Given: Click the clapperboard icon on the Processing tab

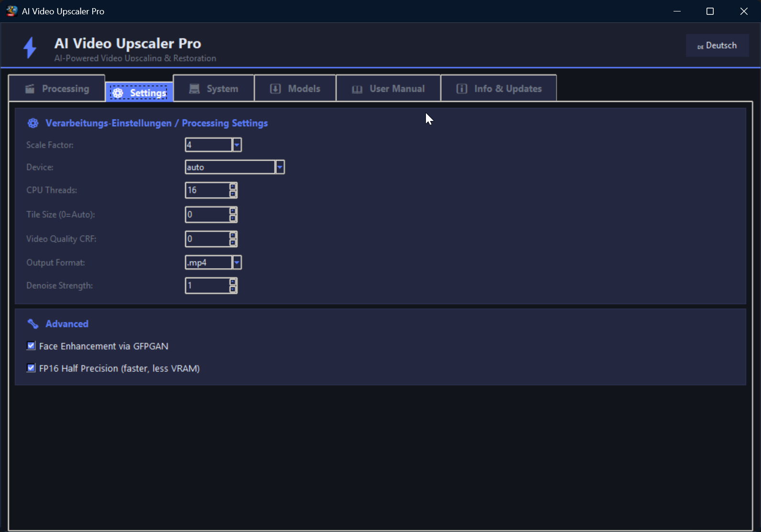Looking at the screenshot, I should (x=30, y=88).
